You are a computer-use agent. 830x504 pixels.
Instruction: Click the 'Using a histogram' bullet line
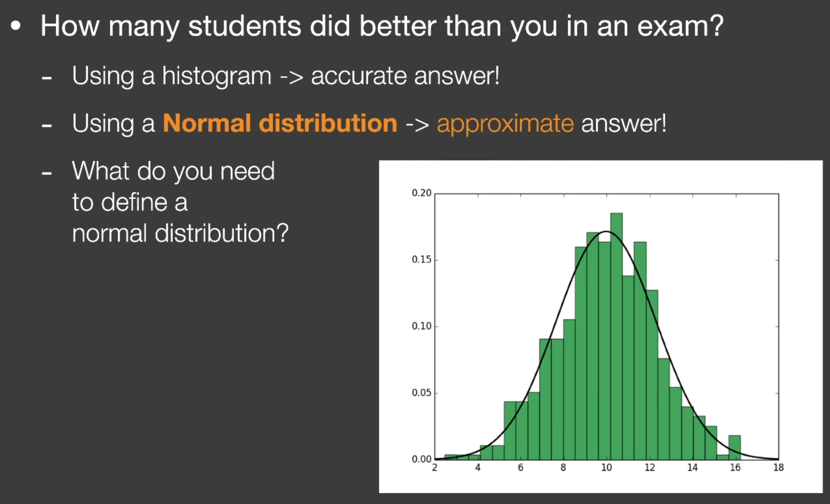tap(286, 77)
